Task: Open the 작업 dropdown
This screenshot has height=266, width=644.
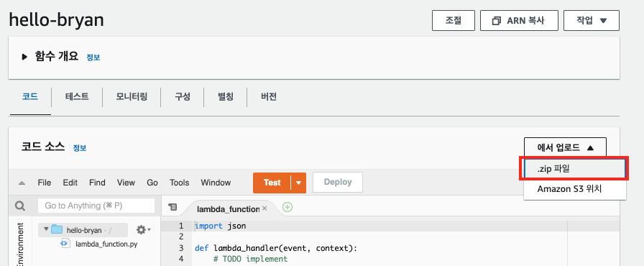Action: (x=592, y=21)
